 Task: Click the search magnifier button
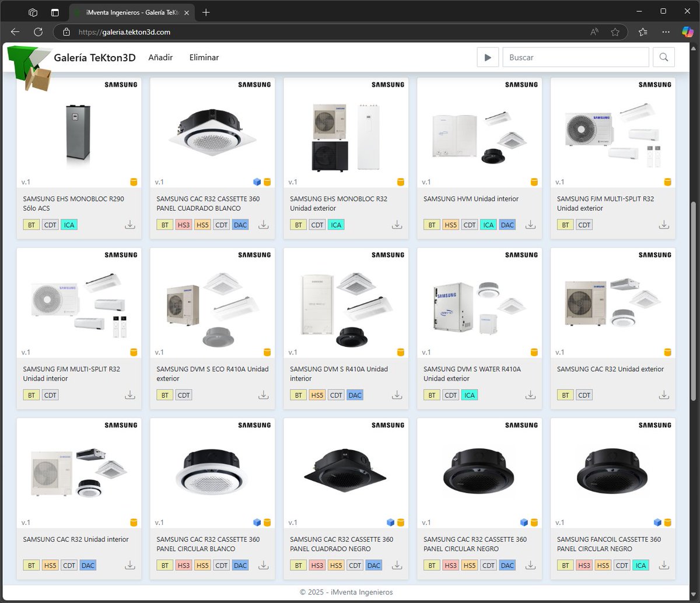point(664,57)
